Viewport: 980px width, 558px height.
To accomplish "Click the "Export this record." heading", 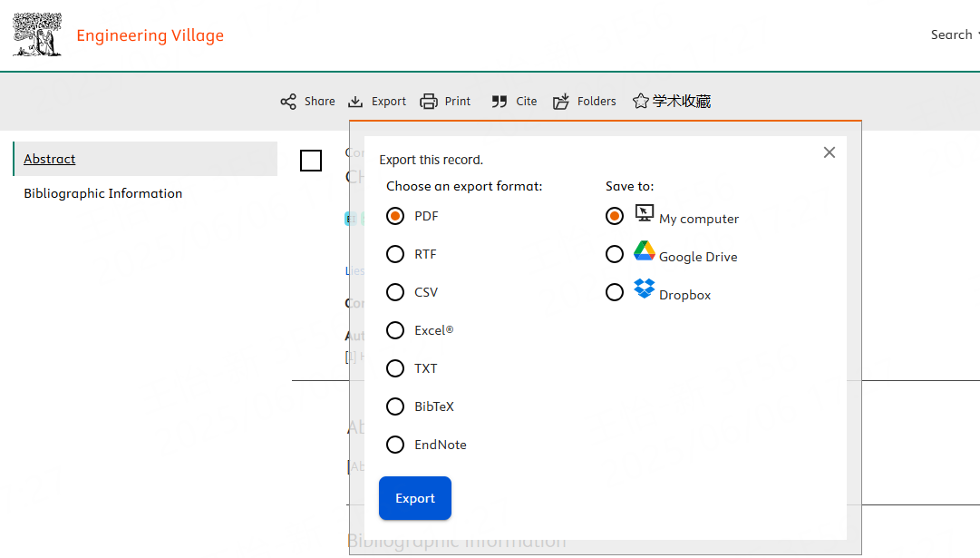I will (x=432, y=161).
